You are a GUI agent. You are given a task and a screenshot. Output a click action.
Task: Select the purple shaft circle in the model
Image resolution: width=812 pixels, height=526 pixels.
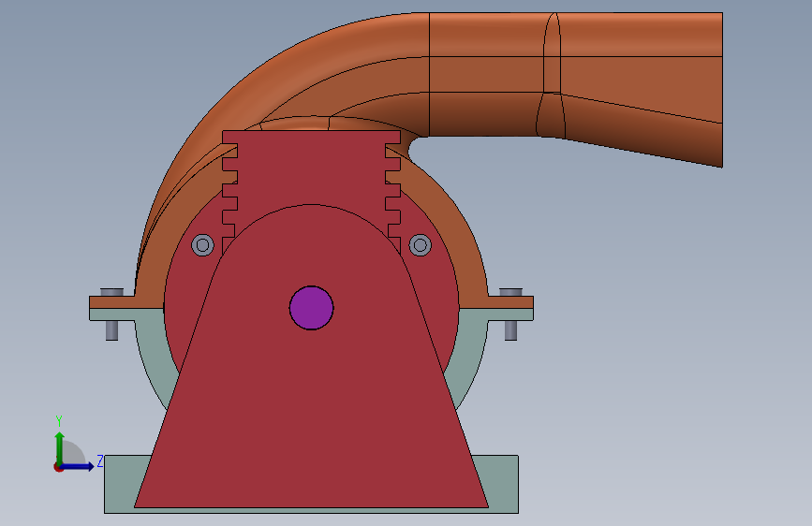point(311,308)
